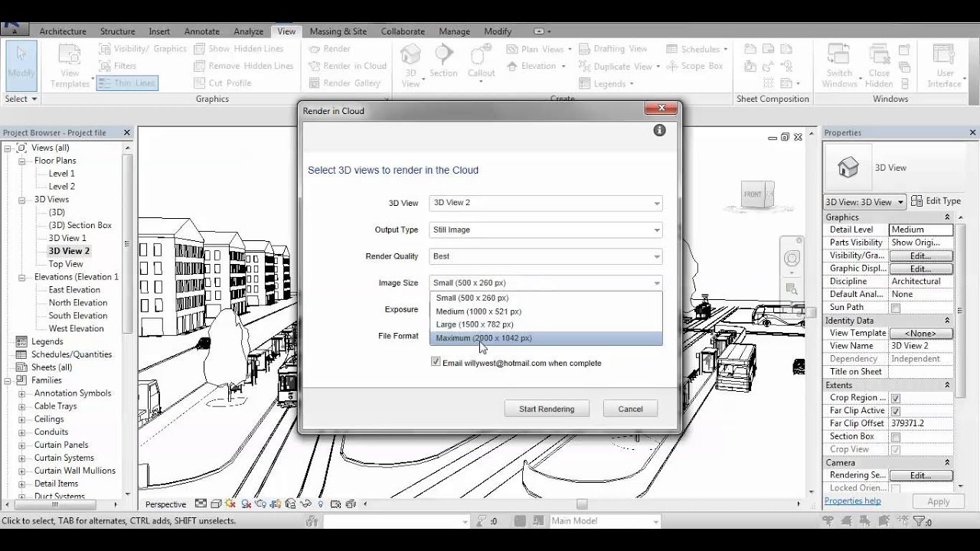The width and height of the screenshot is (980, 551).
Task: Click the 3D View ribbon icon
Action: point(411,65)
